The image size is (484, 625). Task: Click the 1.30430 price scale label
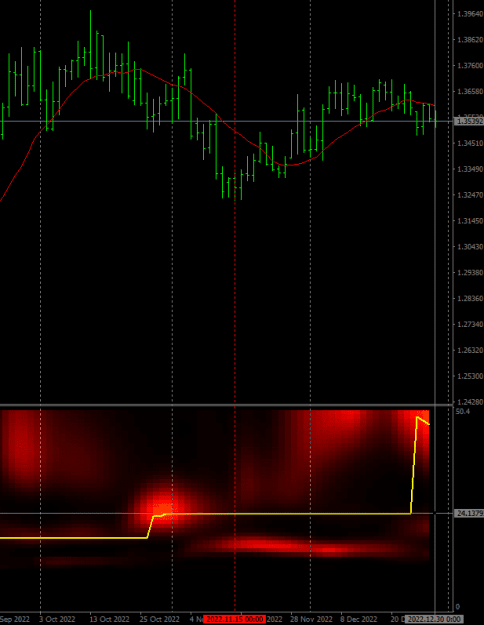click(470, 247)
